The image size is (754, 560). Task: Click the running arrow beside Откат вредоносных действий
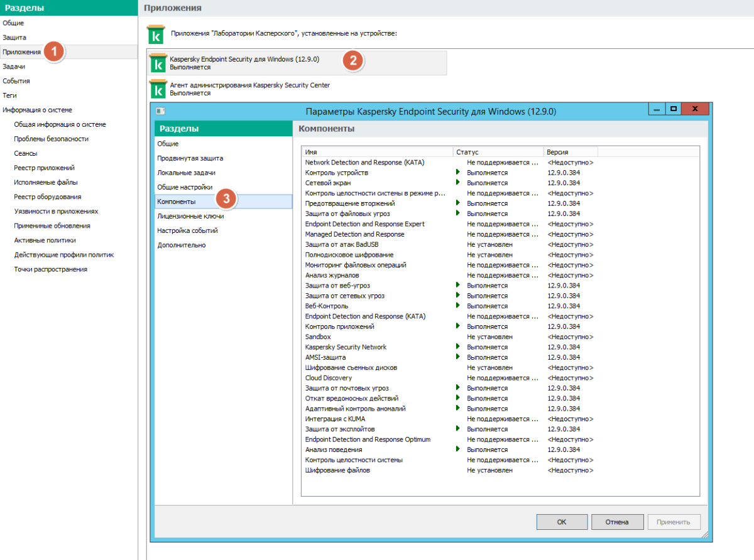pos(458,398)
